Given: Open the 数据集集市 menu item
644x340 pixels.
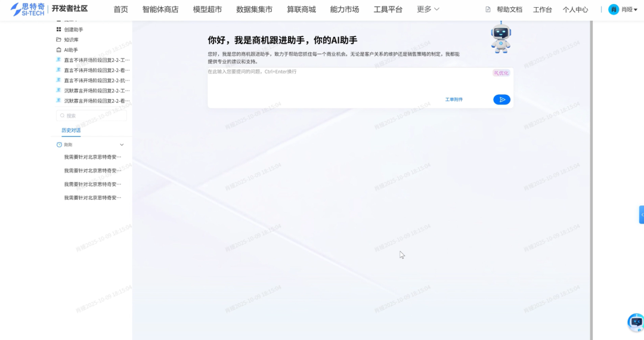Looking at the screenshot, I should 254,10.
